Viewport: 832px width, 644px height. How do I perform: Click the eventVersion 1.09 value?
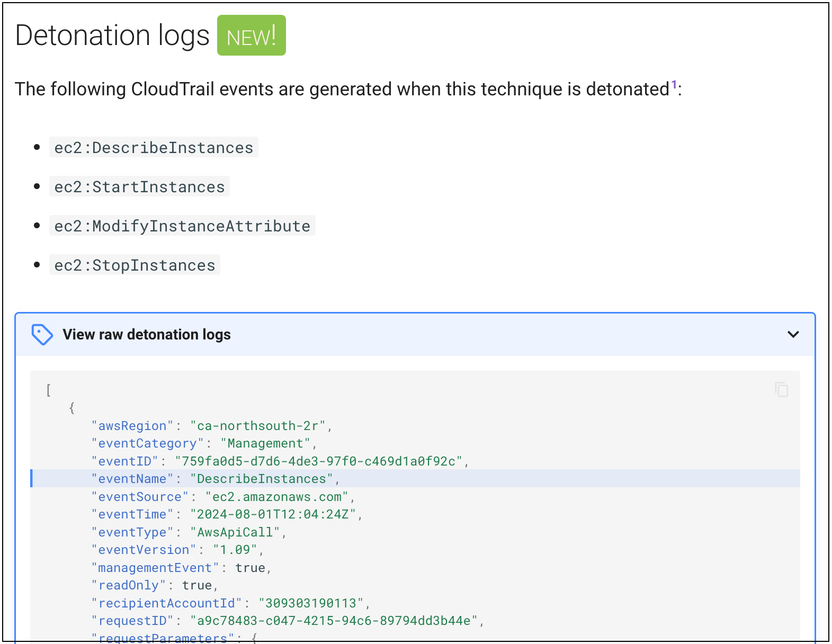tap(235, 550)
